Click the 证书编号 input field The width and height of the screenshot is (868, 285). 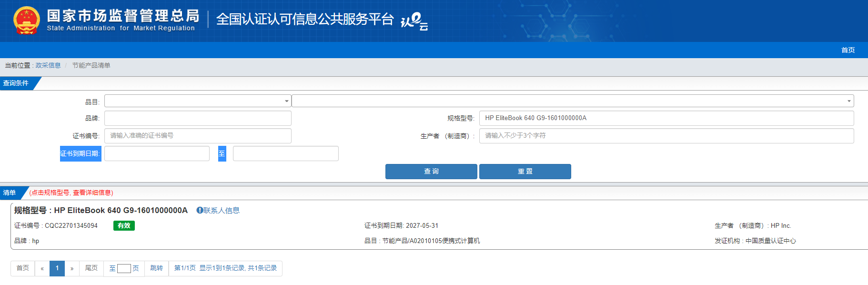pyautogui.click(x=198, y=136)
